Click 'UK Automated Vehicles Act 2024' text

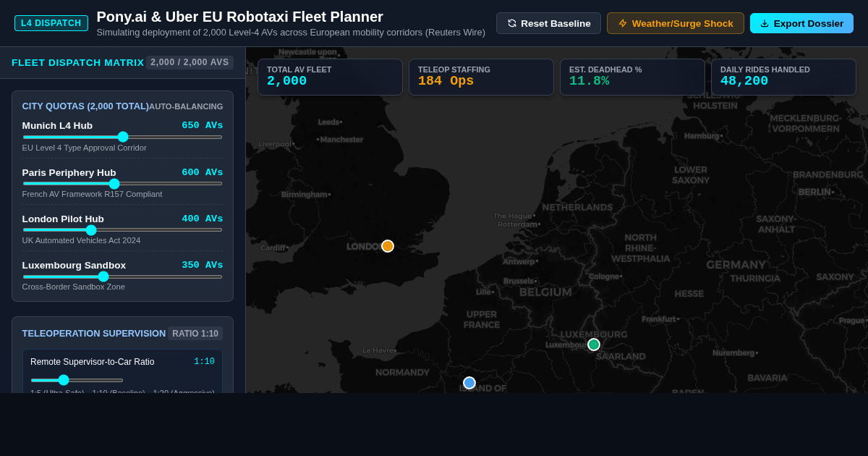pyautogui.click(x=81, y=240)
